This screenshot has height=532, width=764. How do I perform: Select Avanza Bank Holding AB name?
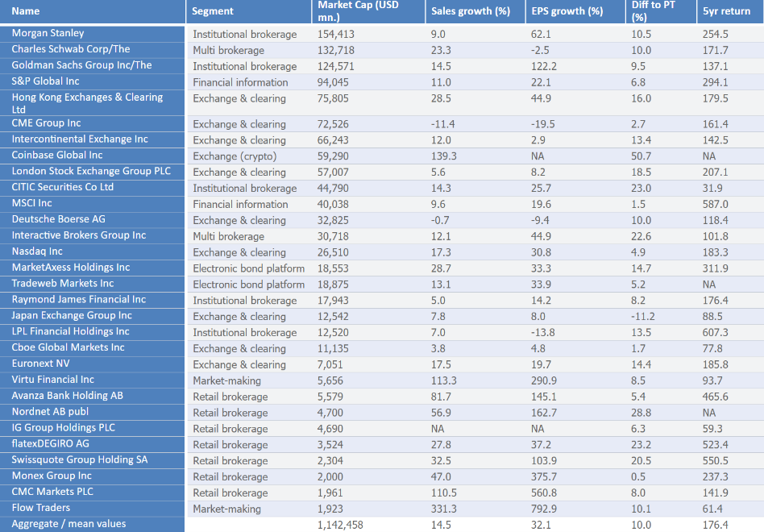[x=67, y=396]
